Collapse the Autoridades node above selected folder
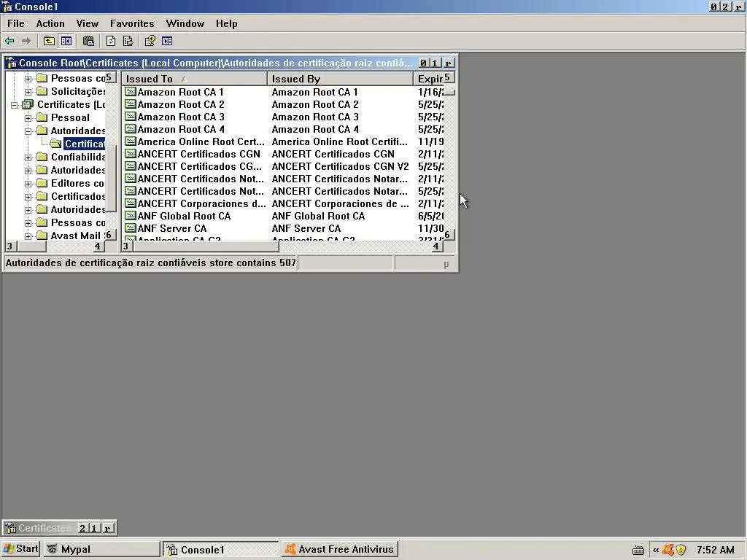Viewport: 747px width, 560px height. (28, 131)
